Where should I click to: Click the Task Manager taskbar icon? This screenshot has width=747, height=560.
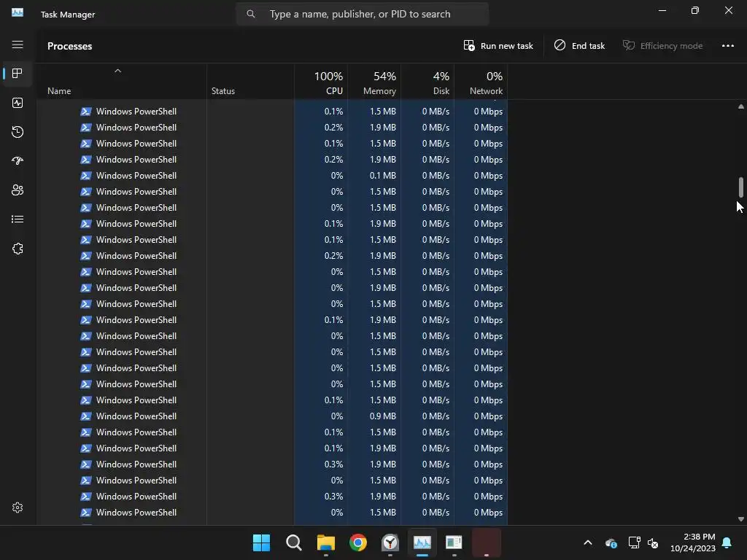422,542
